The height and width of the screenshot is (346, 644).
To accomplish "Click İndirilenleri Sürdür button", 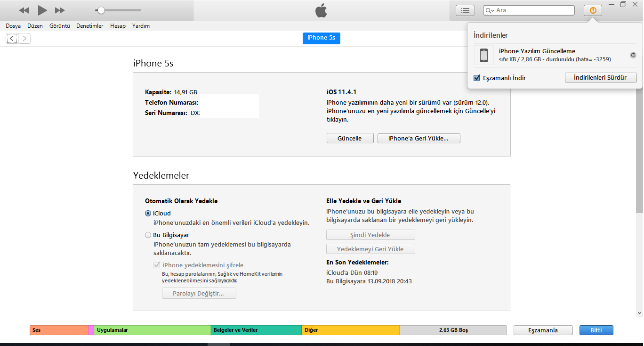I will [601, 77].
